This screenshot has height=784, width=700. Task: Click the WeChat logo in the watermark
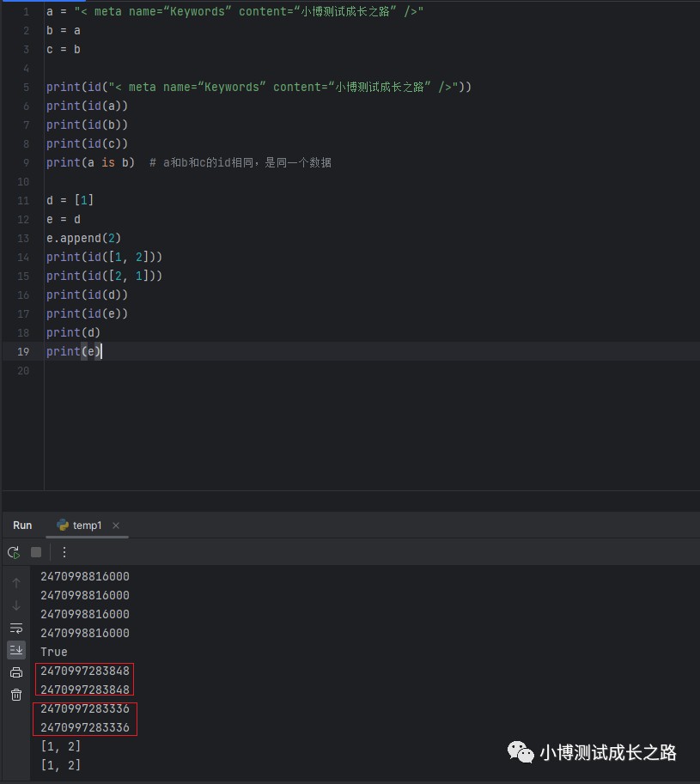(x=520, y=753)
